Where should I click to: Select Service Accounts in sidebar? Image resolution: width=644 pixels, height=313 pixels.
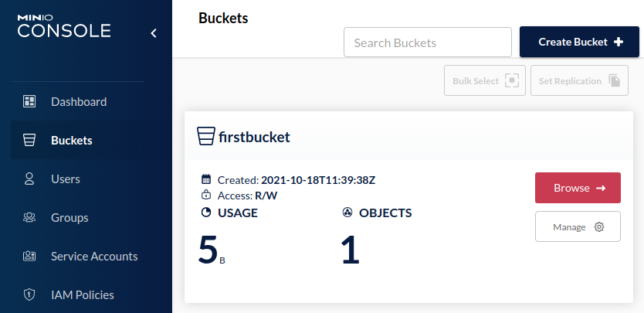pyautogui.click(x=94, y=256)
